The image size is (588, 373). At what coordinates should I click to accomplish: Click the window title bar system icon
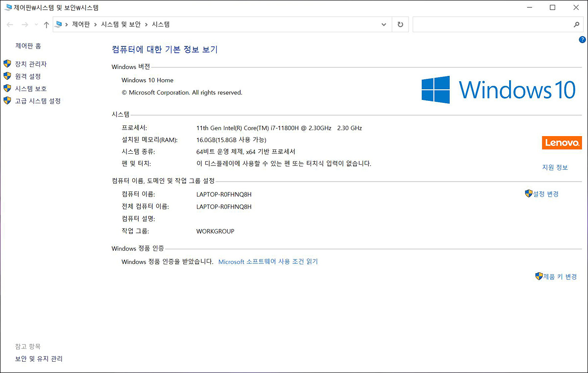coord(8,7)
